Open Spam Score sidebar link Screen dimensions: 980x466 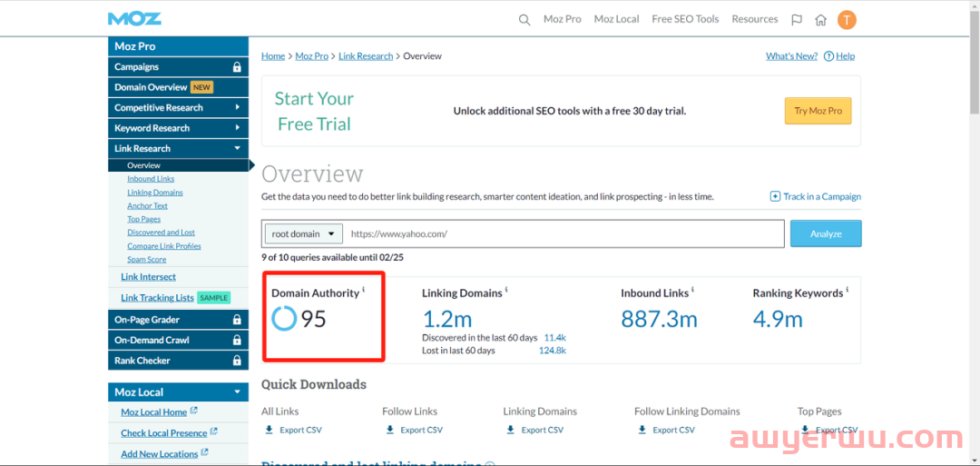(x=147, y=260)
